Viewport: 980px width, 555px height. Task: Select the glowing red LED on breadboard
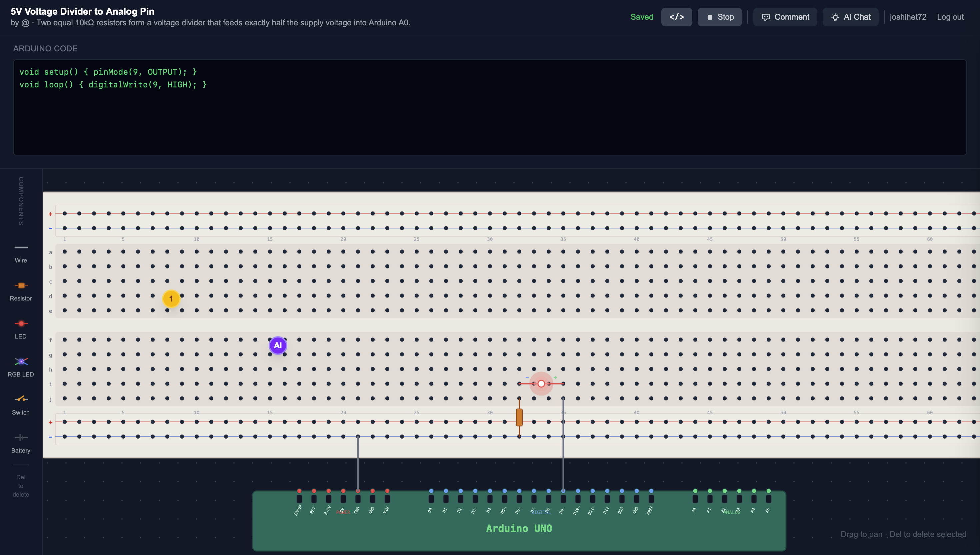click(541, 384)
